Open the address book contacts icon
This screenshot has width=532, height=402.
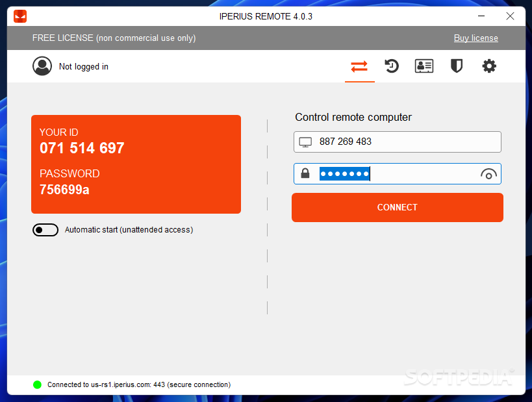click(x=424, y=66)
